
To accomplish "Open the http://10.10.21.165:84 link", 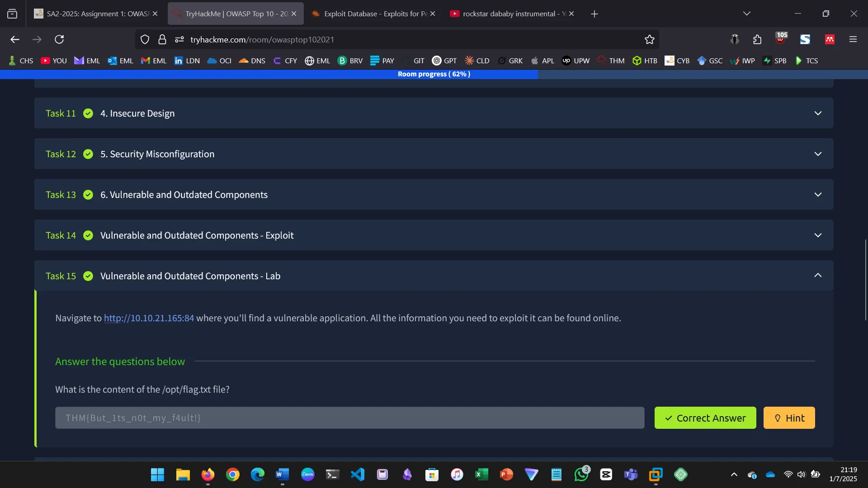I will click(148, 318).
